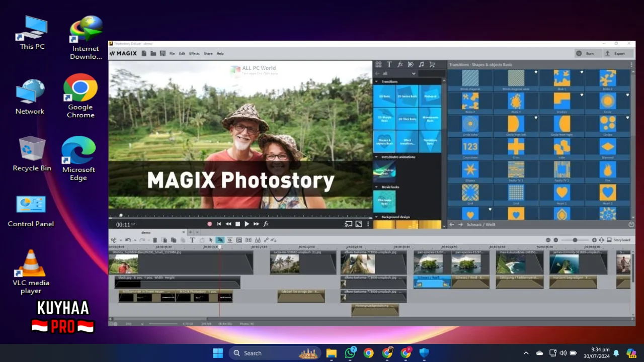Toggle favorite heart on Circle from left
The width and height of the screenshot is (644, 362).
[536, 118]
